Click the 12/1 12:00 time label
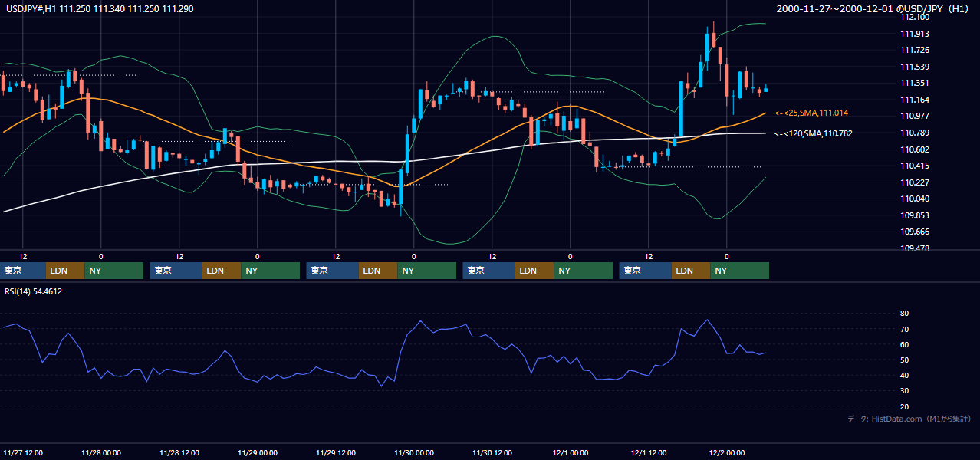The height and width of the screenshot is (460, 980). [x=649, y=452]
